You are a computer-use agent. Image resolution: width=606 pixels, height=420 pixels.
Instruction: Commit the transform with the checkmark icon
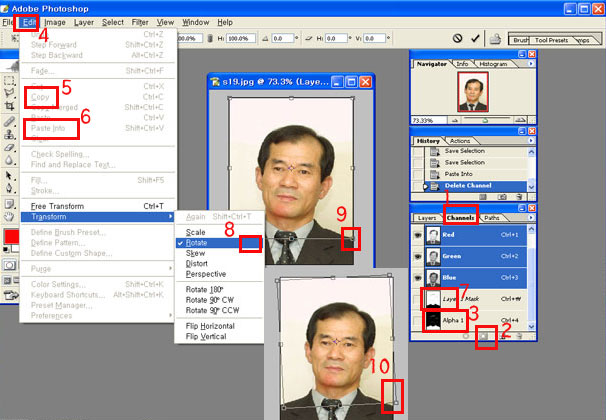pyautogui.click(x=475, y=38)
